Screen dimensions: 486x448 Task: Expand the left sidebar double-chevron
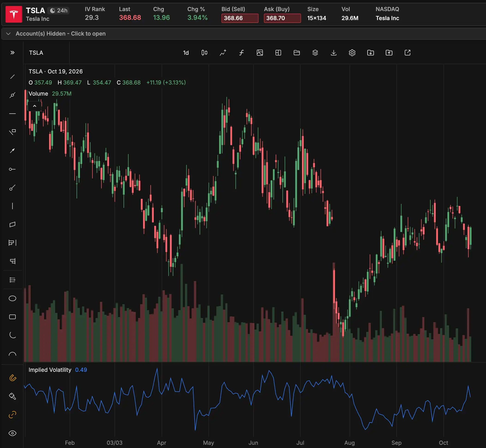coord(12,53)
